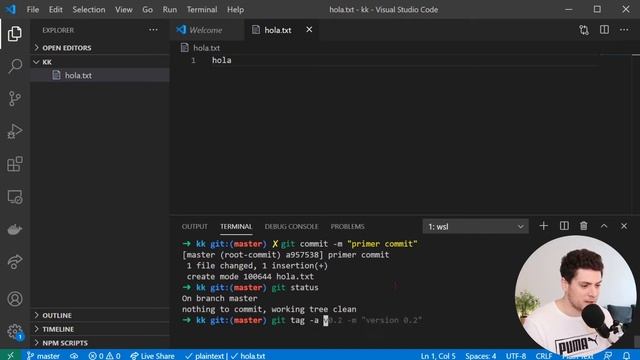Expand the Timeline section

(100, 329)
